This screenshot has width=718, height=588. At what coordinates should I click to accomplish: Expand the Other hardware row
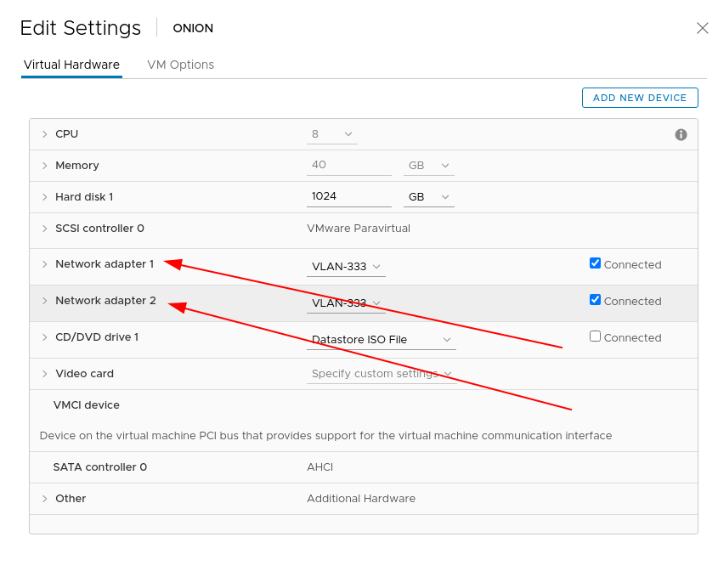[44, 499]
